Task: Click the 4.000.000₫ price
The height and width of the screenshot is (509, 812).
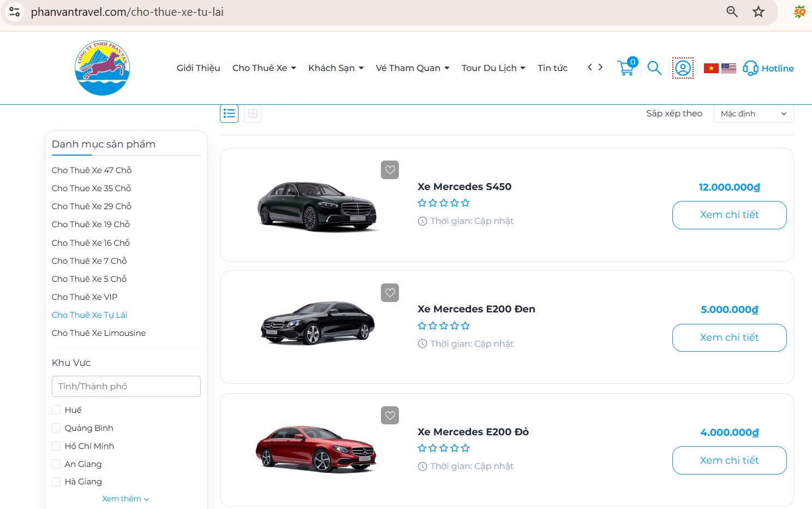Action: (729, 432)
